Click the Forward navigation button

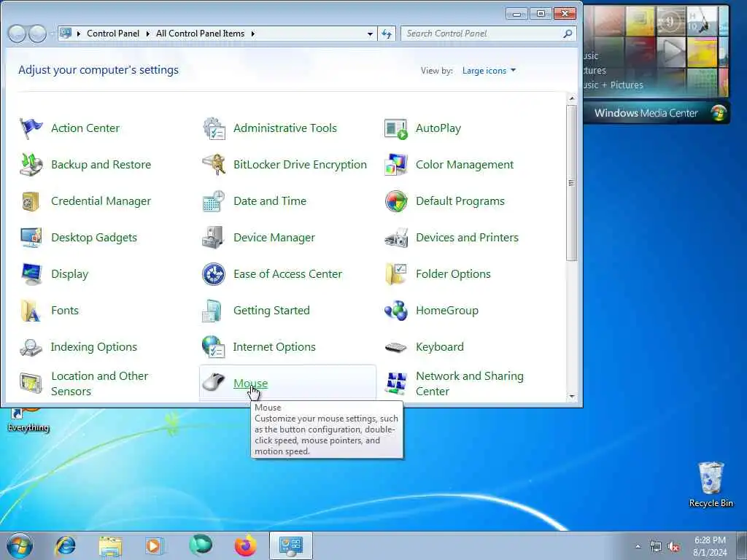[x=37, y=34]
